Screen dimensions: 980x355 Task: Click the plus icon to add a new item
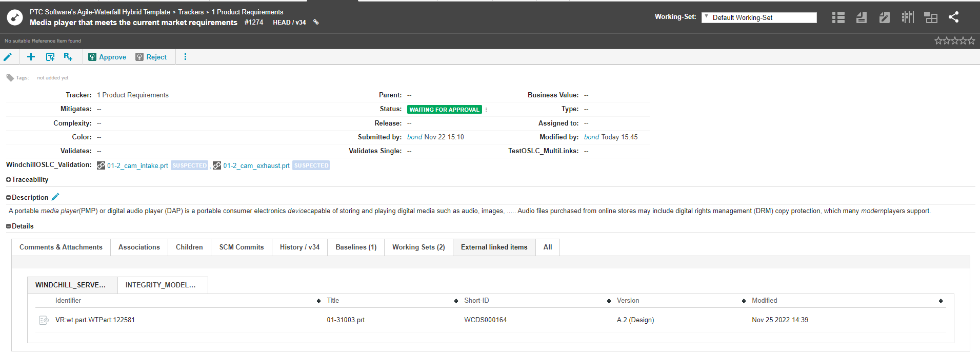31,57
